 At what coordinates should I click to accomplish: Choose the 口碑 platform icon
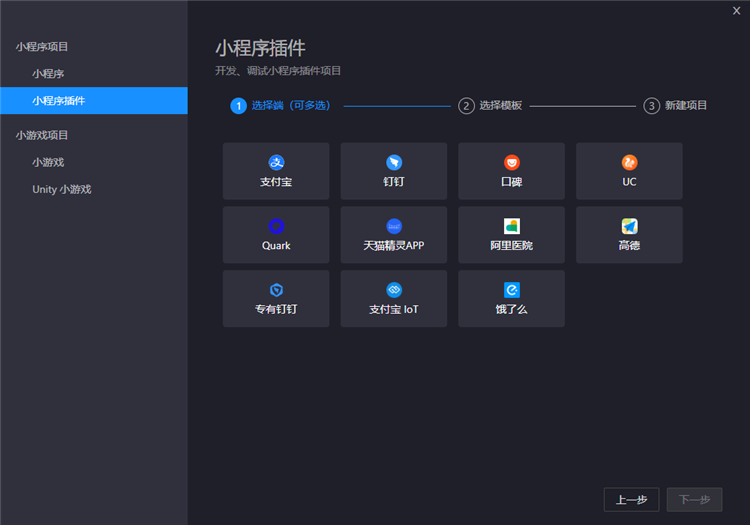pos(511,163)
